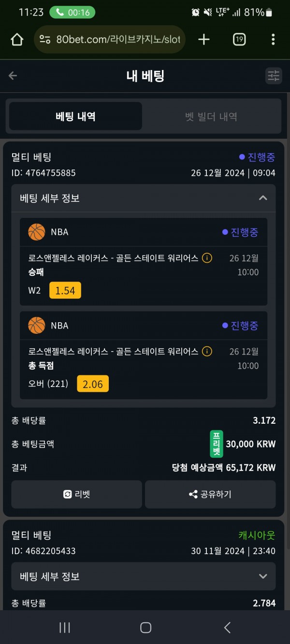Tap the Android recent apps button

[64, 628]
